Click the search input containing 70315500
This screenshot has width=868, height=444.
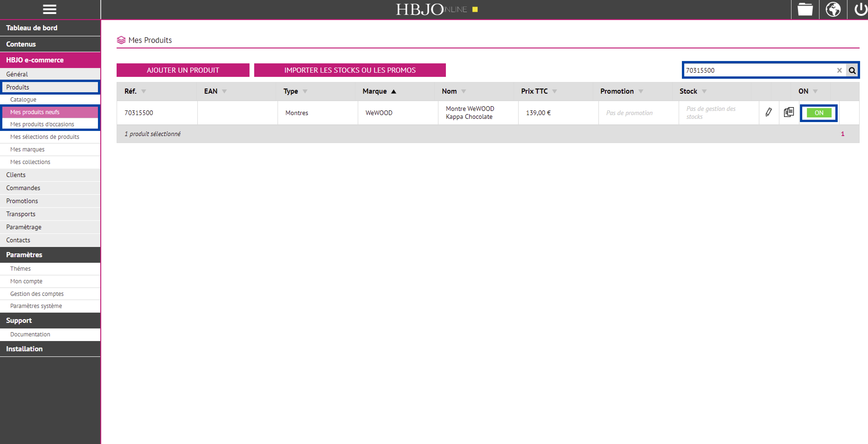tap(758, 70)
